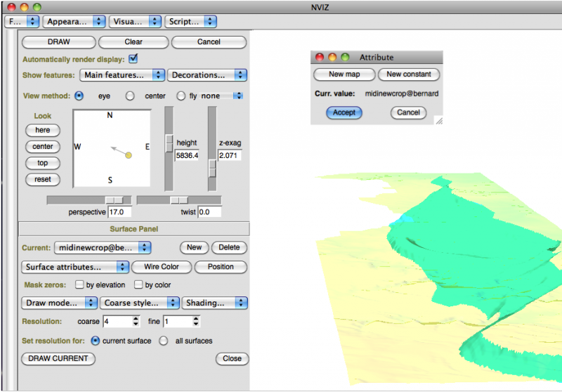The height and width of the screenshot is (392, 562).
Task: Open Surface attributes dropdown
Action: pos(76,267)
